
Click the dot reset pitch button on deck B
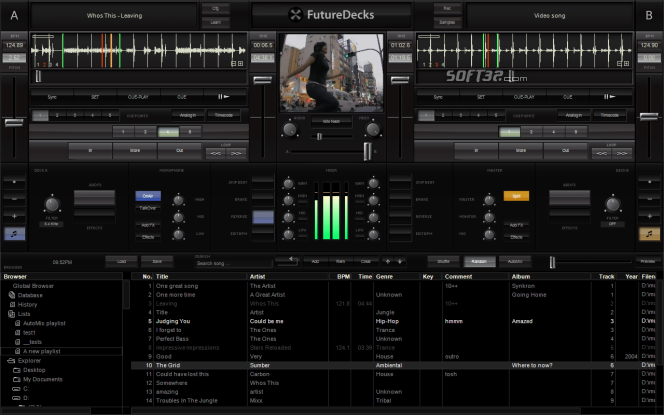pos(649,182)
